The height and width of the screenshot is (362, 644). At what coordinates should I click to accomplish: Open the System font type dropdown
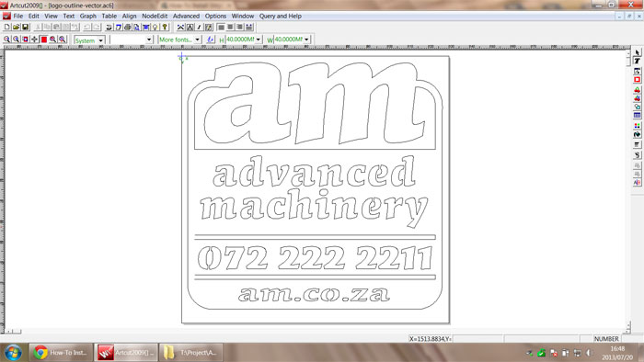click(x=100, y=40)
